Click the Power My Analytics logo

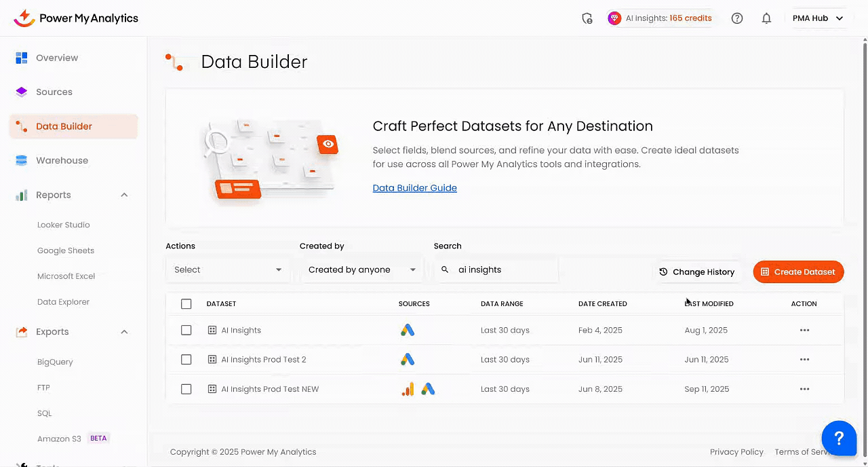tap(76, 18)
